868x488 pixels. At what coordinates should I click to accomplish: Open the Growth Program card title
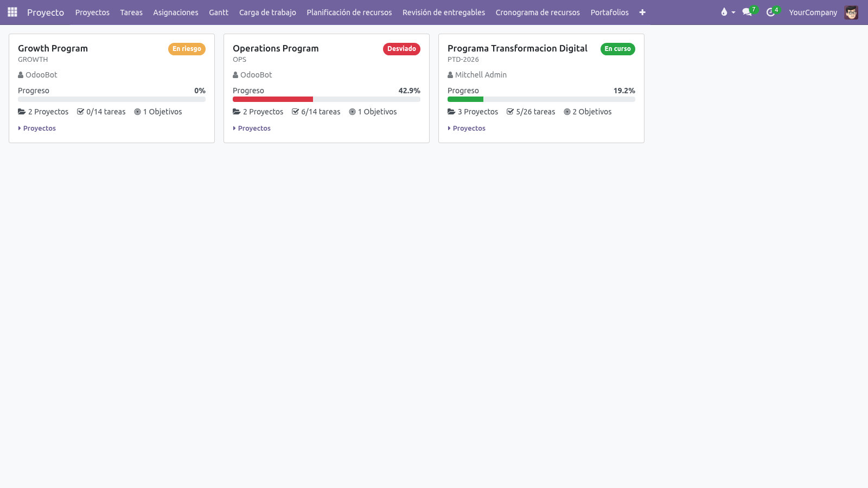point(53,48)
